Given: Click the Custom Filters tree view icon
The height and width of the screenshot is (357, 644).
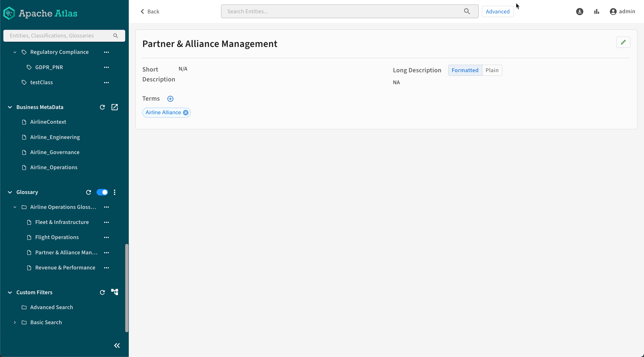Looking at the screenshot, I should [x=114, y=292].
